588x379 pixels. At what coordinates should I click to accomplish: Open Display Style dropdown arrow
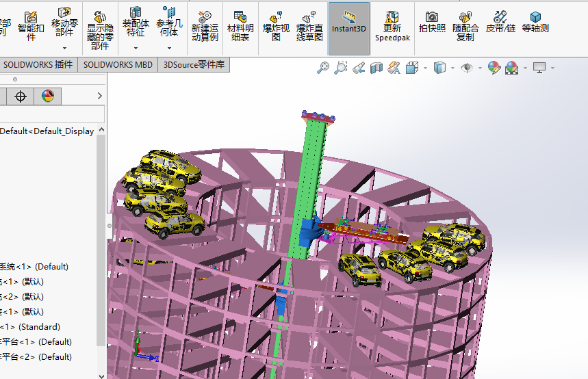[x=452, y=68]
